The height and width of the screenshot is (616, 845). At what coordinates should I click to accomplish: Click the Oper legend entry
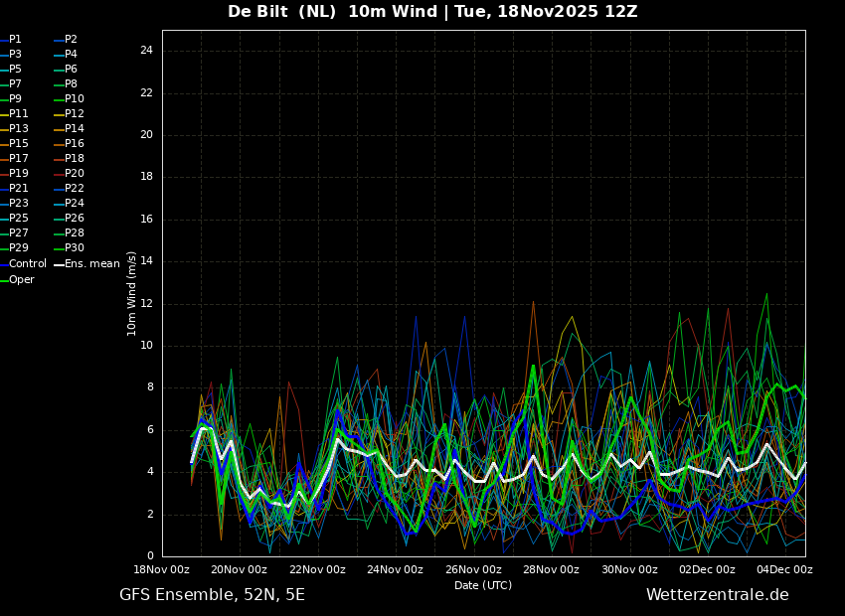(17, 280)
